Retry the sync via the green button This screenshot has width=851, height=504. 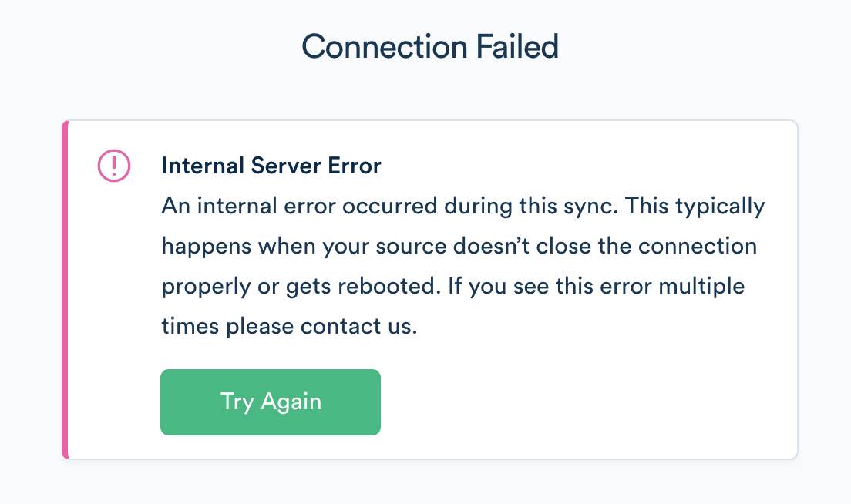pyautogui.click(x=270, y=402)
